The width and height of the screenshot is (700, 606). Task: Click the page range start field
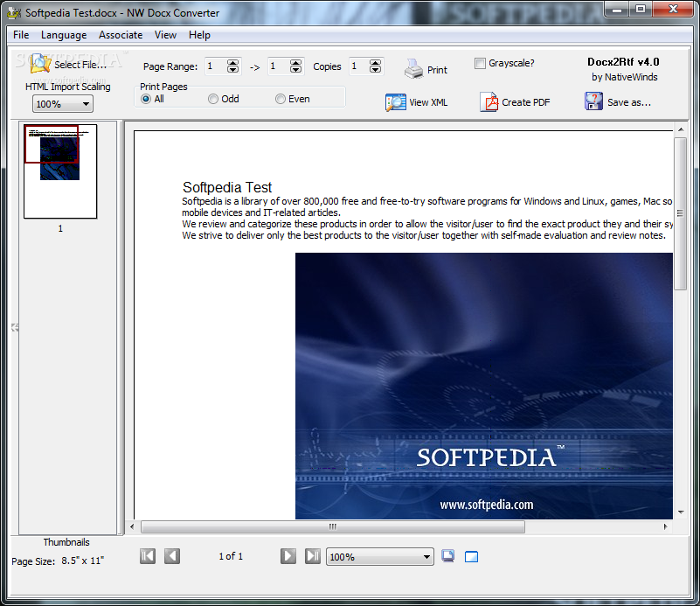tap(216, 66)
